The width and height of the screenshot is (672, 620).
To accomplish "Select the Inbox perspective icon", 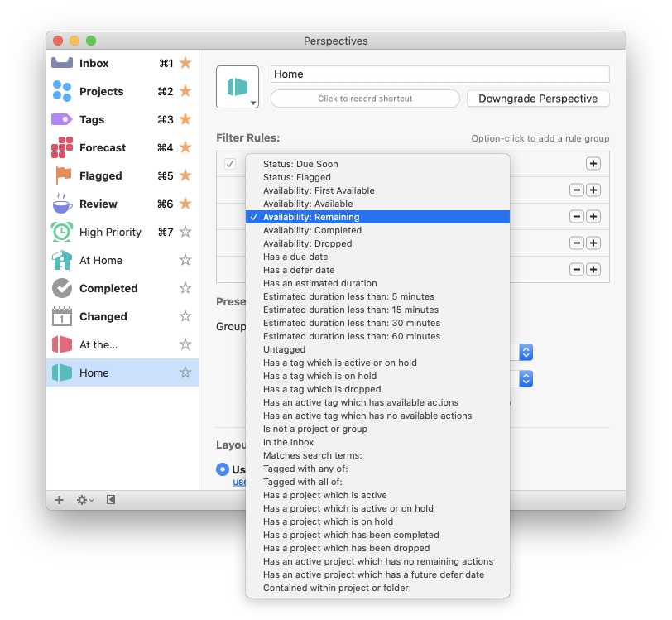I will (62, 63).
